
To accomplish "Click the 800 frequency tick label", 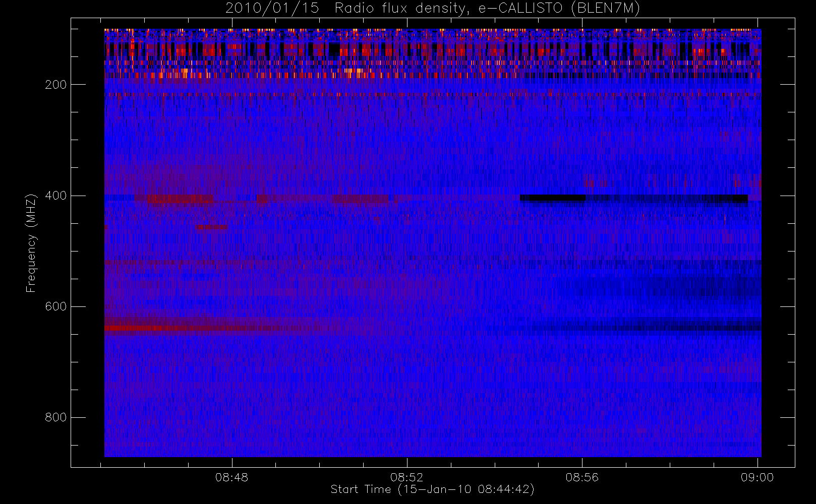I will 55,417.
